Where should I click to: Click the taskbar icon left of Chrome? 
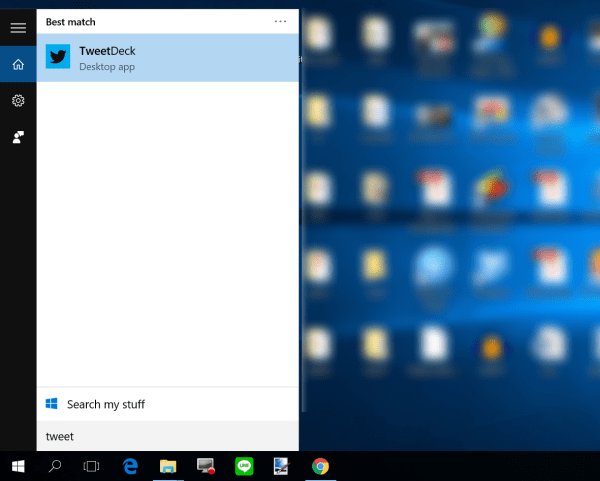(x=282, y=466)
